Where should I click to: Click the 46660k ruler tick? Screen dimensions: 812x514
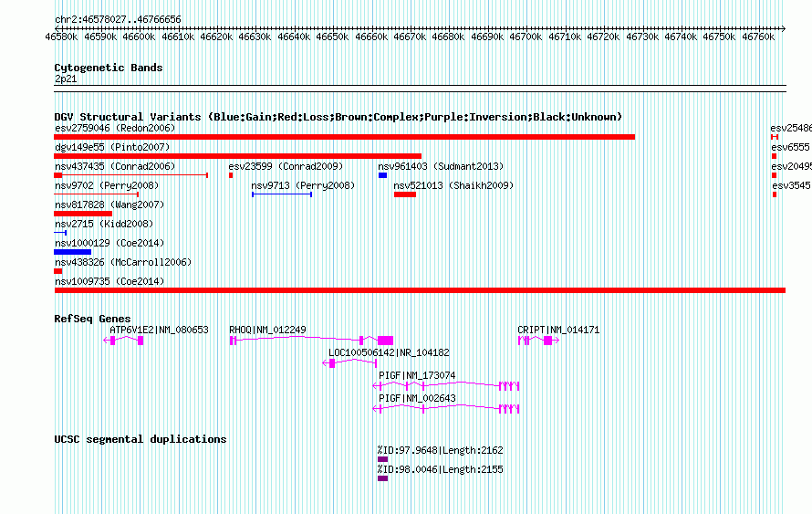(x=371, y=37)
